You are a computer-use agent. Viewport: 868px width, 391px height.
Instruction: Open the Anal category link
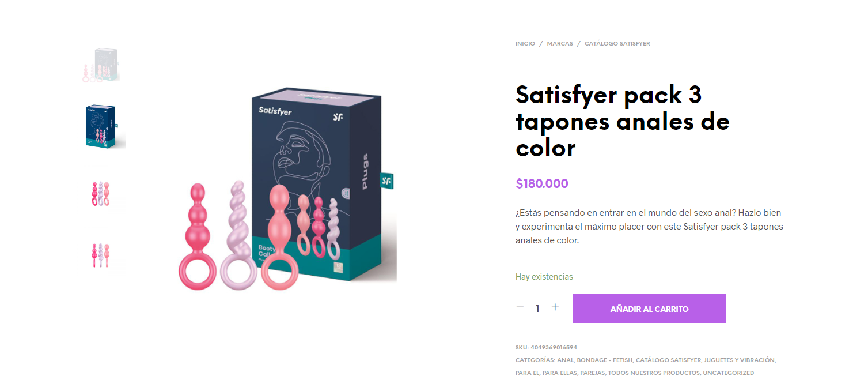[565, 360]
